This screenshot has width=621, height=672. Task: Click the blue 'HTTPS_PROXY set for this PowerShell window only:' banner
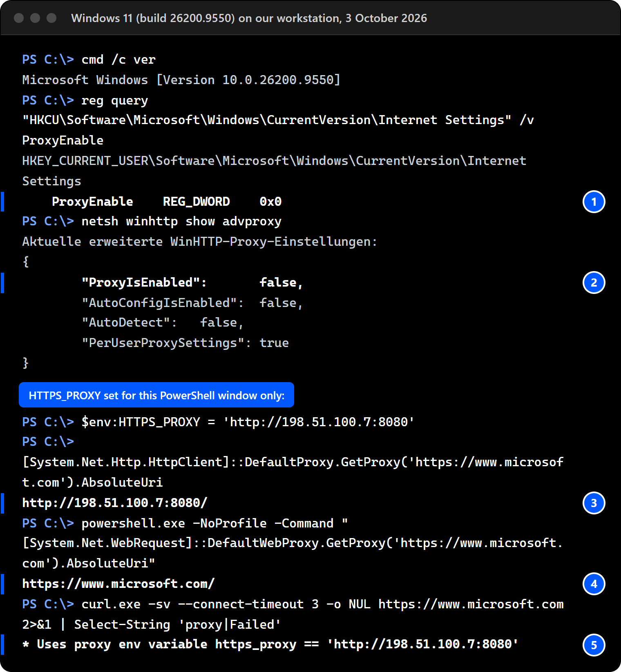tap(156, 395)
